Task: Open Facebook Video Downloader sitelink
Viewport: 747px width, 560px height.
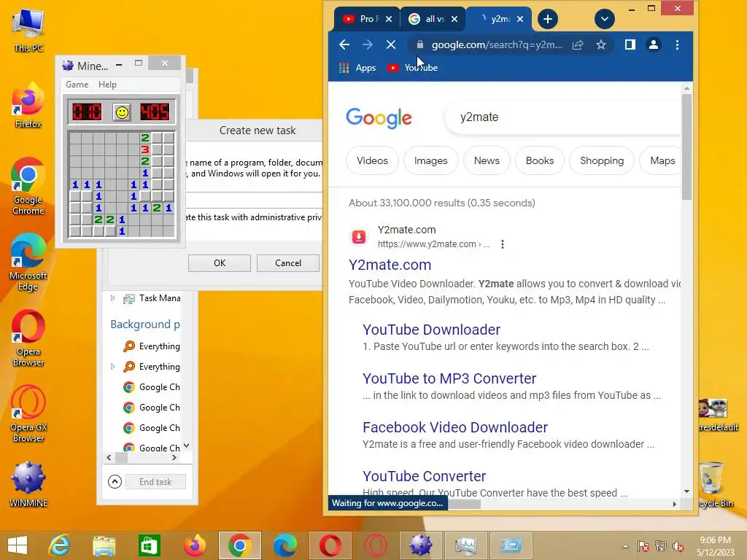Action: (x=455, y=427)
